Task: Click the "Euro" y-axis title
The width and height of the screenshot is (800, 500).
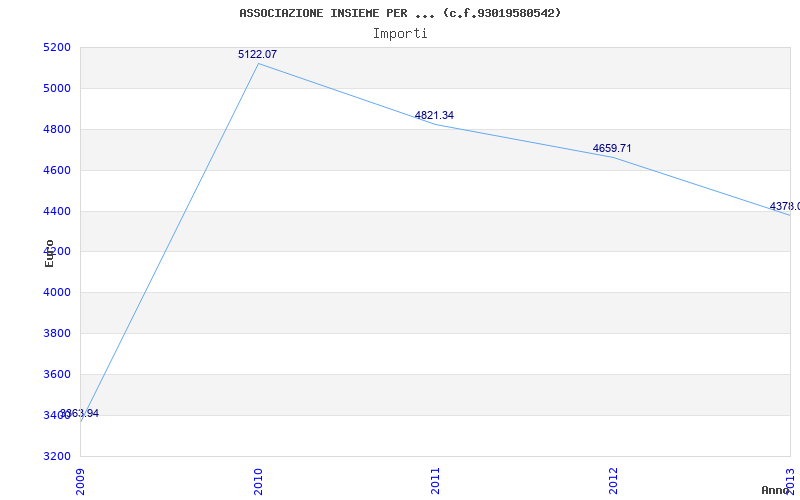Action: [50, 253]
